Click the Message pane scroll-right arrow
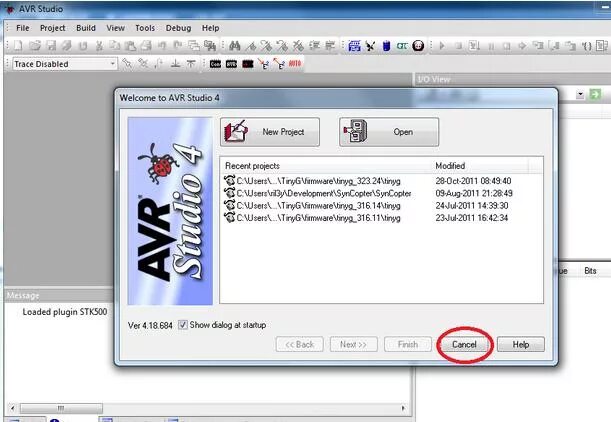 [x=403, y=408]
